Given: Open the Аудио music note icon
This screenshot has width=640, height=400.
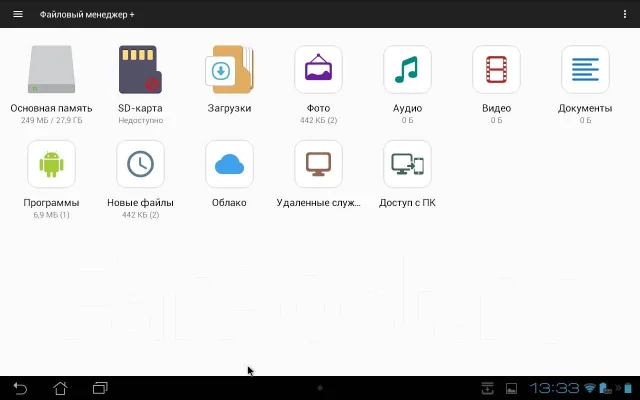Looking at the screenshot, I should click(x=407, y=69).
